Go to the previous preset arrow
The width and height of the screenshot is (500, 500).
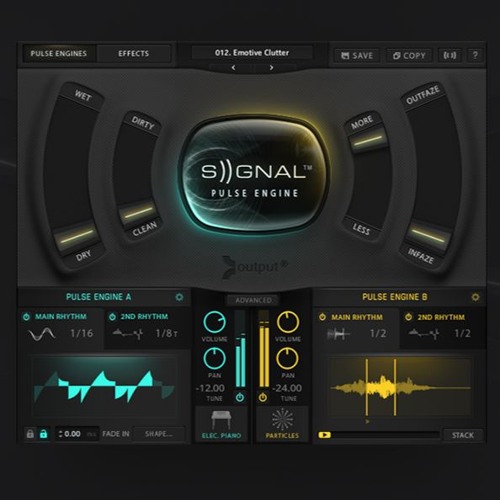(233, 68)
